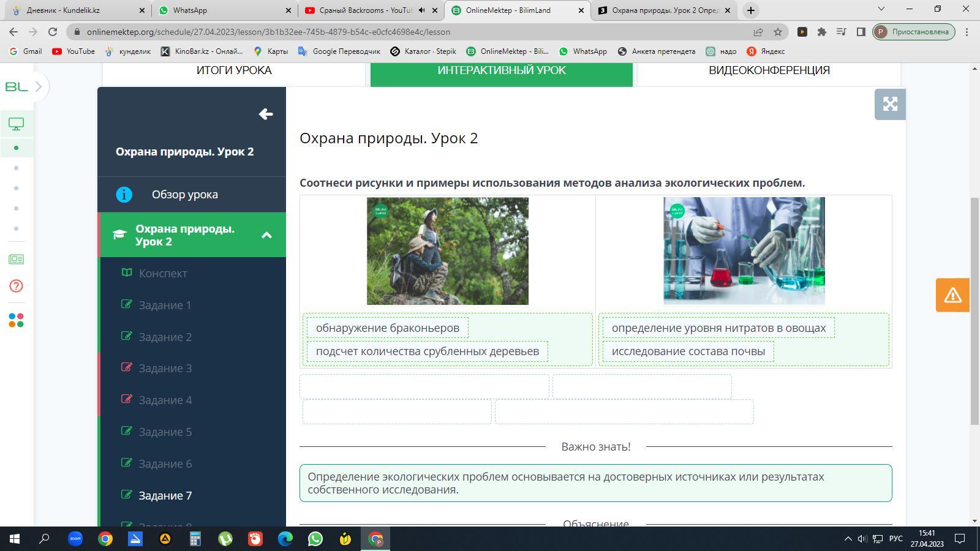Open Конспект in the lesson list
This screenshot has height=551, width=980.
coord(163,274)
